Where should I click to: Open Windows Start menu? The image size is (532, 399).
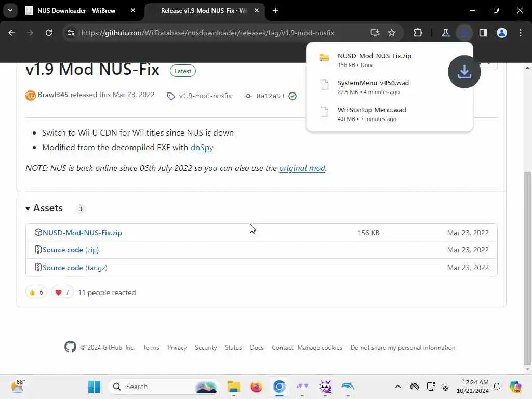94,387
